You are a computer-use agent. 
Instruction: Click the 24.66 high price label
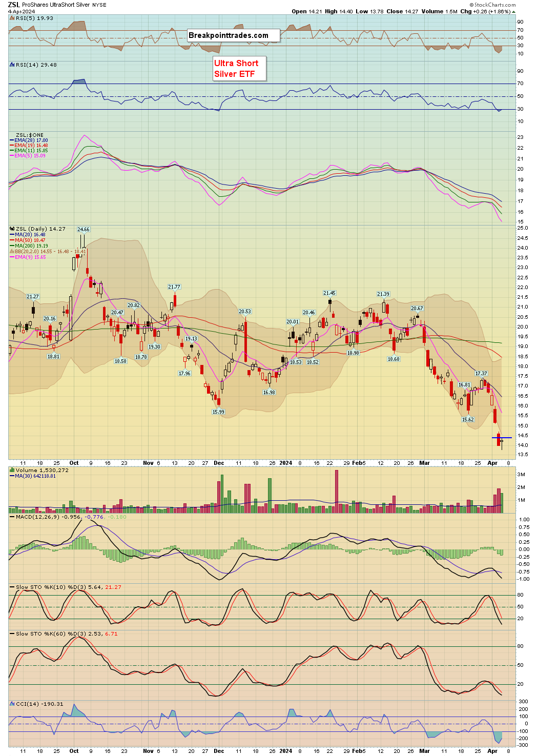83,229
